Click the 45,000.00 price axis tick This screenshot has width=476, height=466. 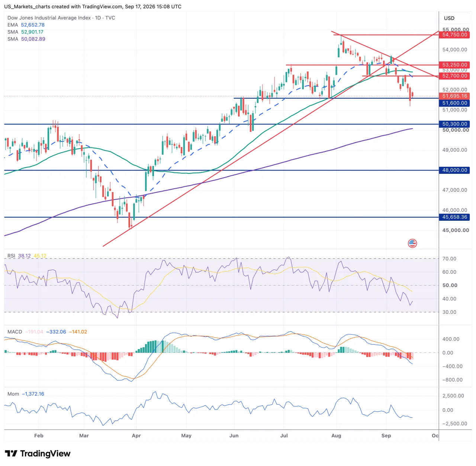[x=456, y=230]
